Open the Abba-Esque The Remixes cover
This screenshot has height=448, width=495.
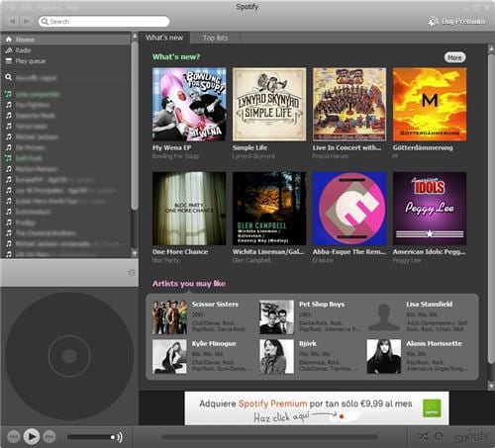tap(349, 209)
